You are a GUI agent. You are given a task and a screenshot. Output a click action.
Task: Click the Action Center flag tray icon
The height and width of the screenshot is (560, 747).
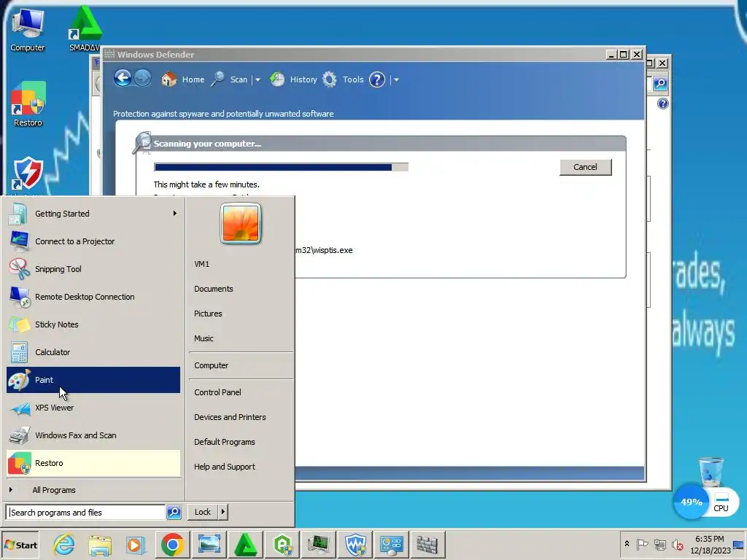click(642, 544)
